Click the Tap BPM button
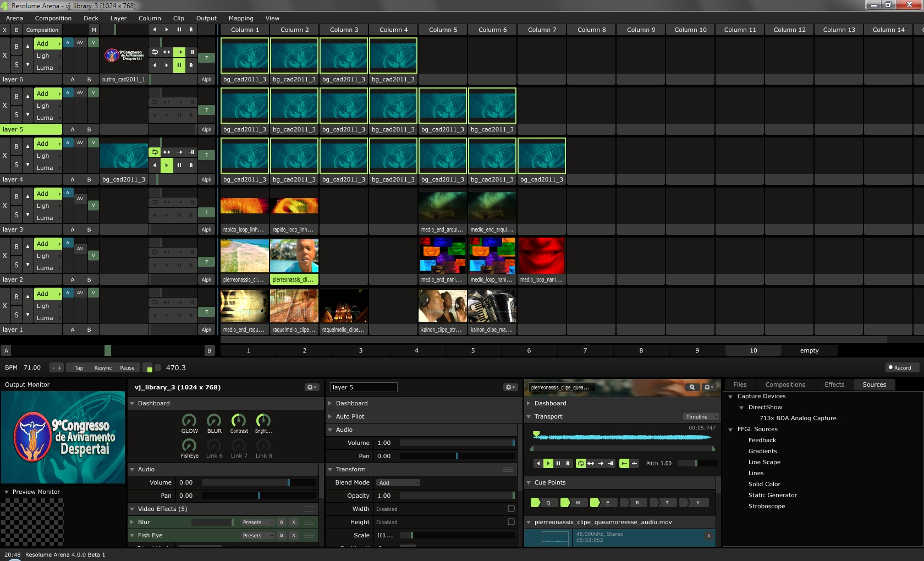This screenshot has height=561, width=924. tap(79, 368)
